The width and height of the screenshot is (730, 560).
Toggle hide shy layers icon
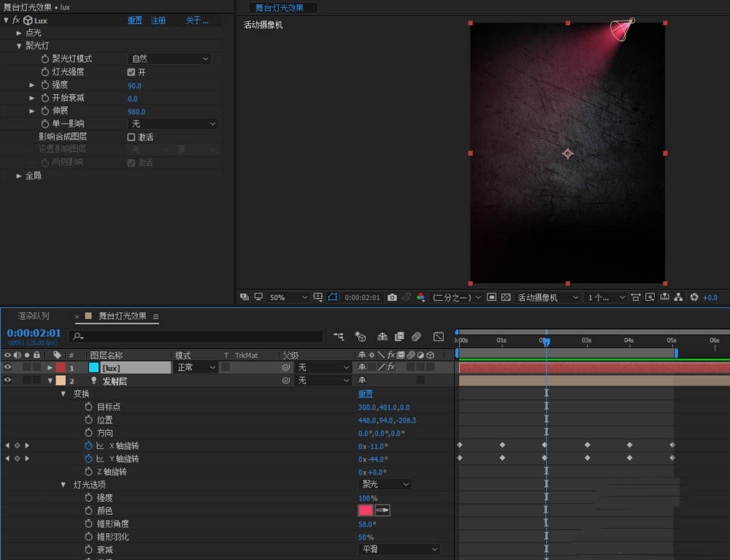click(383, 336)
